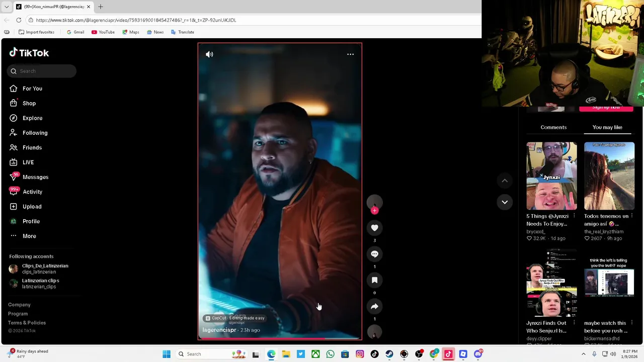Viewport: 644px width, 362px height.
Task: Open options for Jynxzi Finds Out video
Action: pos(574,323)
